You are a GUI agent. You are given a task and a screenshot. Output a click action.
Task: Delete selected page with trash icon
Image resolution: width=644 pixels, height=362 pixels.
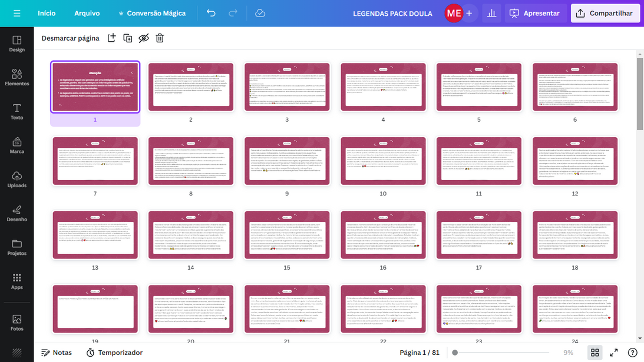click(160, 38)
